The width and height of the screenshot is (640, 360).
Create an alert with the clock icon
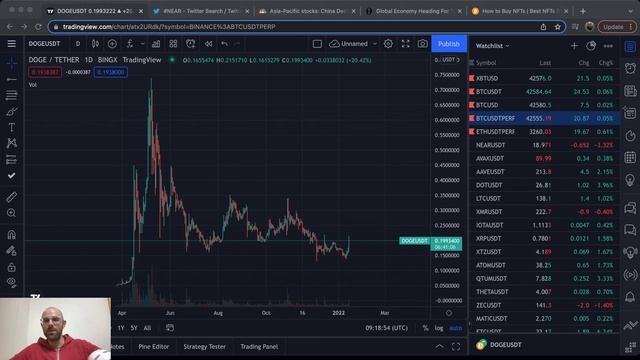191,44
